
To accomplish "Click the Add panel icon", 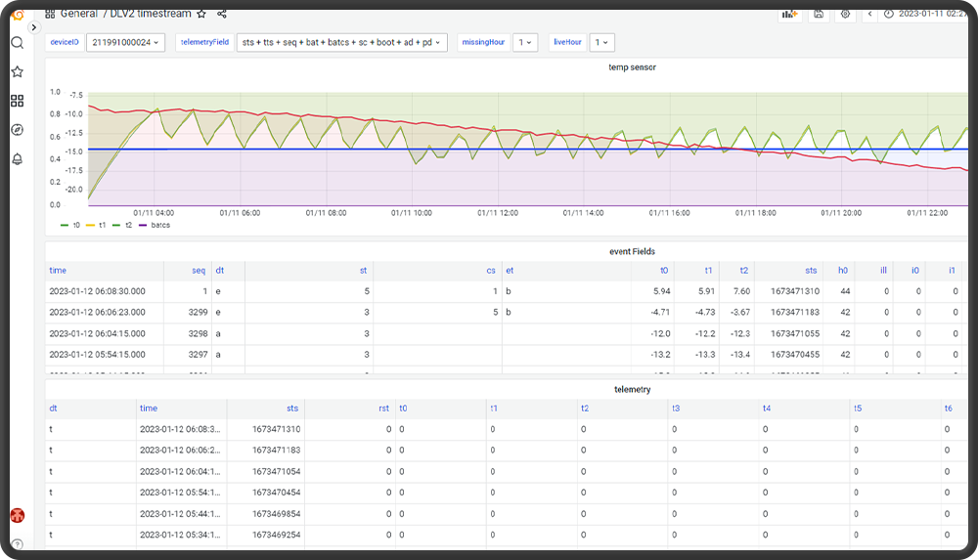I will (789, 14).
